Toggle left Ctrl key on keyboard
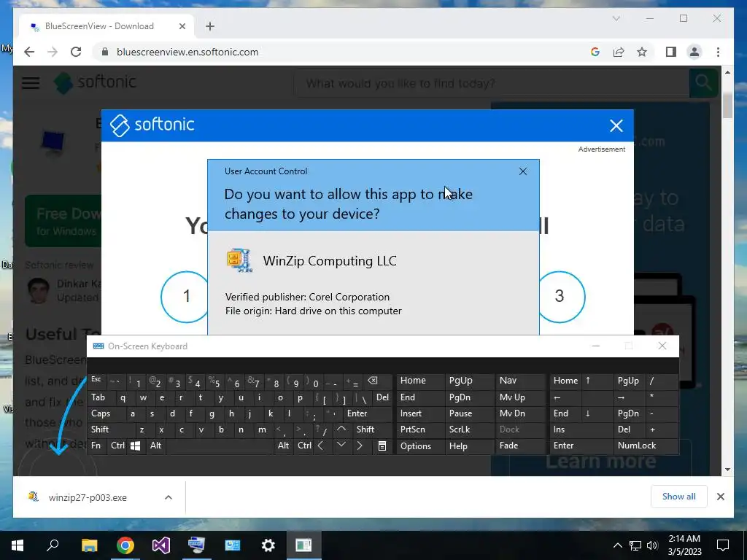747x560 pixels. [x=117, y=446]
